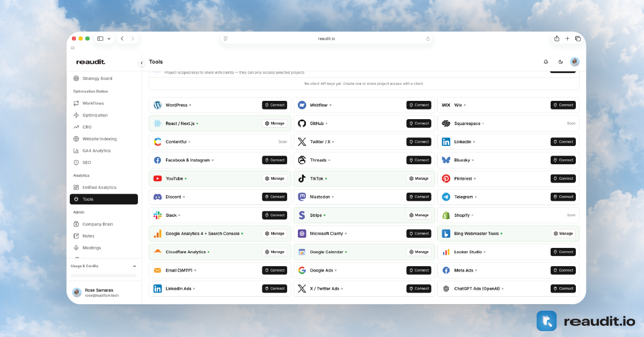Select Tools in the sidebar
The height and width of the screenshot is (337, 644).
[x=104, y=199]
